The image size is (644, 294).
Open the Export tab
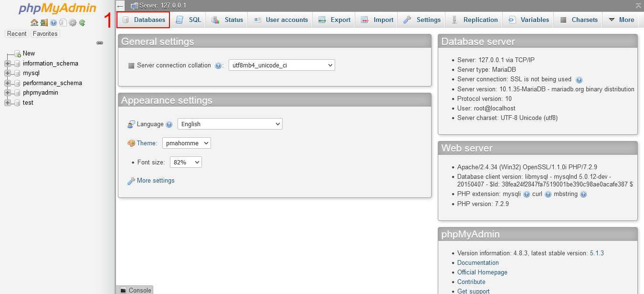tap(334, 20)
